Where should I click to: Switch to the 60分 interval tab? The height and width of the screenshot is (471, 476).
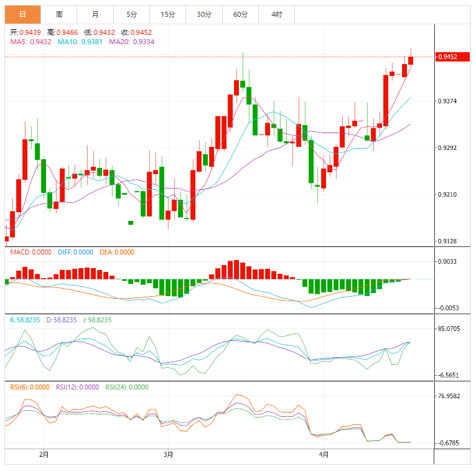pyautogui.click(x=240, y=14)
